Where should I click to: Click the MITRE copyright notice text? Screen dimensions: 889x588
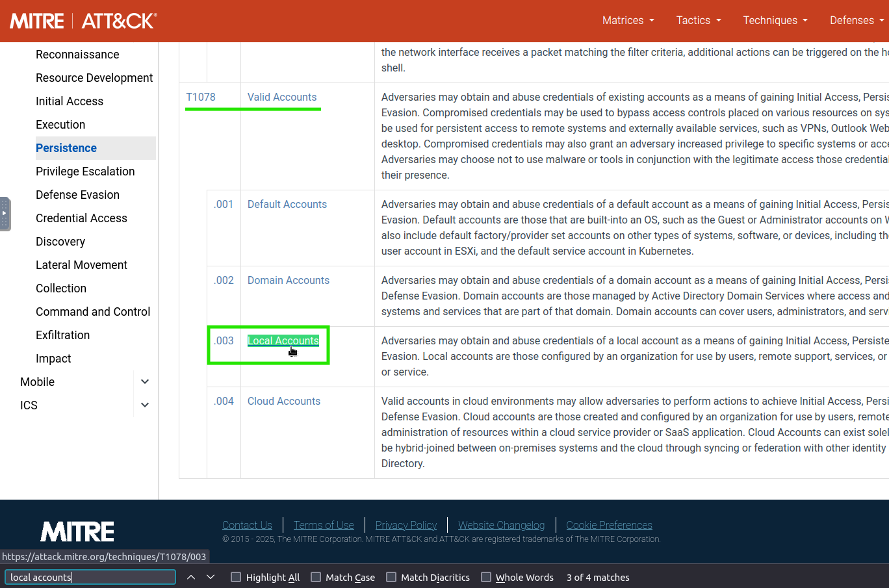(441, 539)
